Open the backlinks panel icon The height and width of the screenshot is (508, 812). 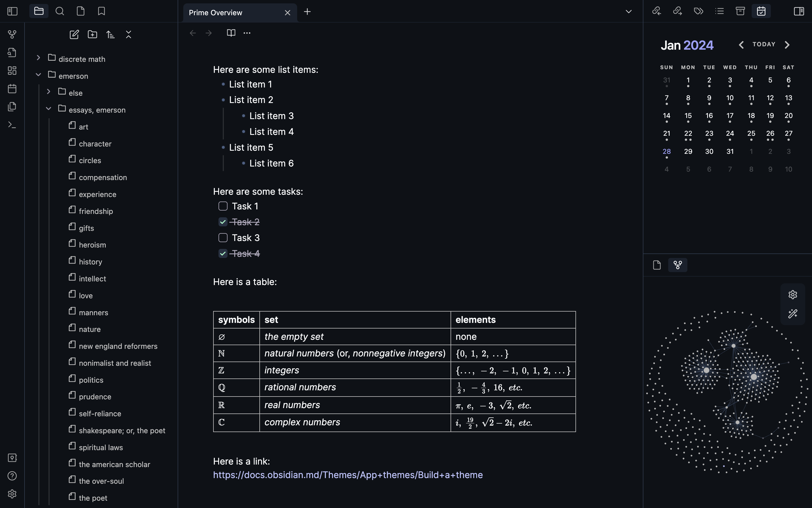tap(657, 11)
